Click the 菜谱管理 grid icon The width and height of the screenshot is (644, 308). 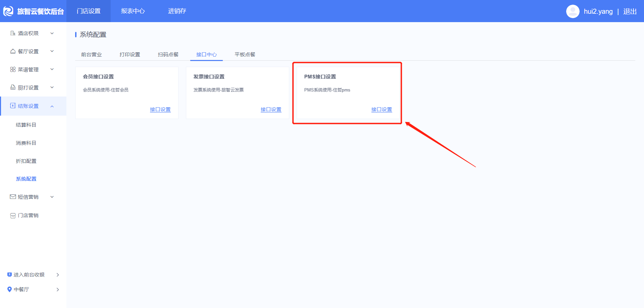pyautogui.click(x=13, y=69)
